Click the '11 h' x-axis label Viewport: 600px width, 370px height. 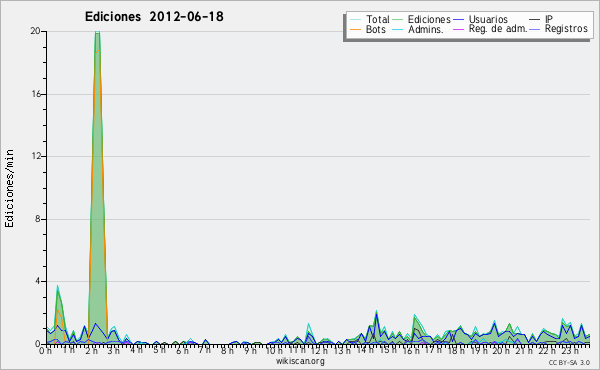297,350
